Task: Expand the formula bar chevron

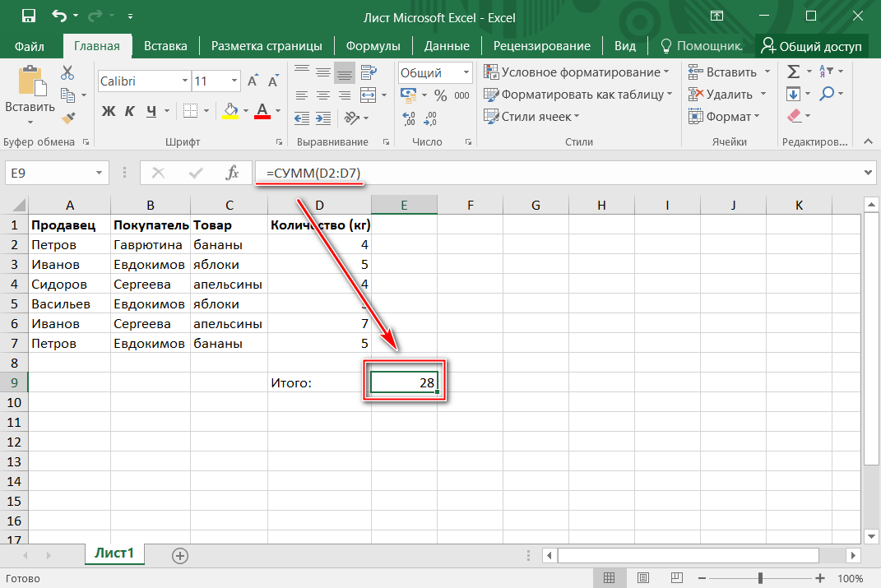Action: (868, 173)
